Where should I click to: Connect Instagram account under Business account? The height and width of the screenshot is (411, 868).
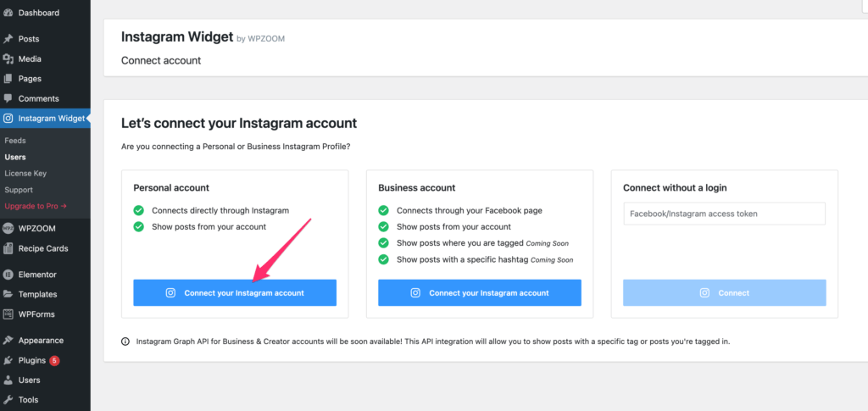tap(480, 293)
